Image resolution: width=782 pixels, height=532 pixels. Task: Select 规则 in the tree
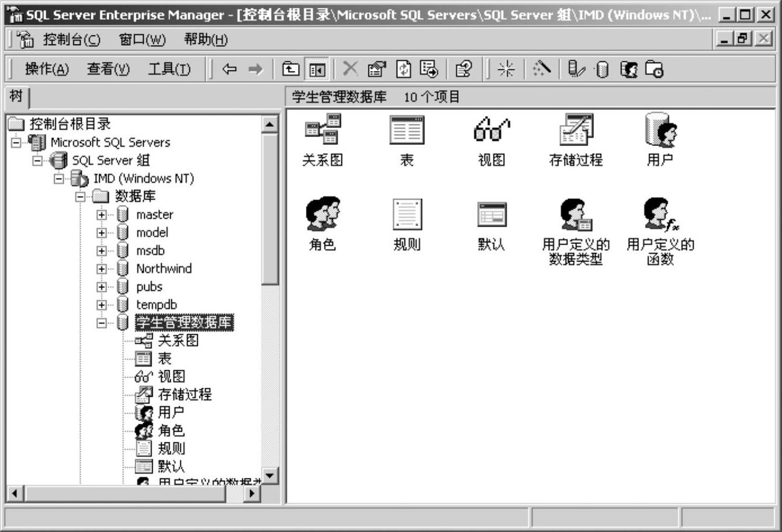pyautogui.click(x=171, y=449)
